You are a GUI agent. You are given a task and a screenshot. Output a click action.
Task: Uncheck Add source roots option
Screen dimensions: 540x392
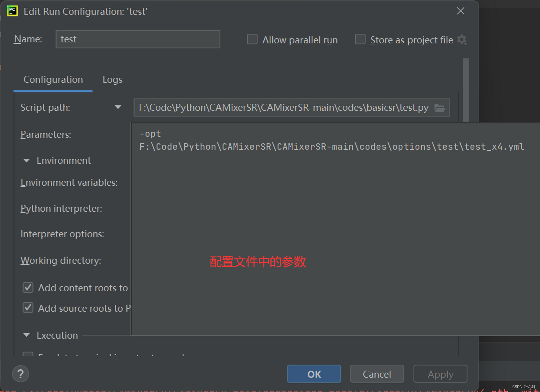(28, 308)
